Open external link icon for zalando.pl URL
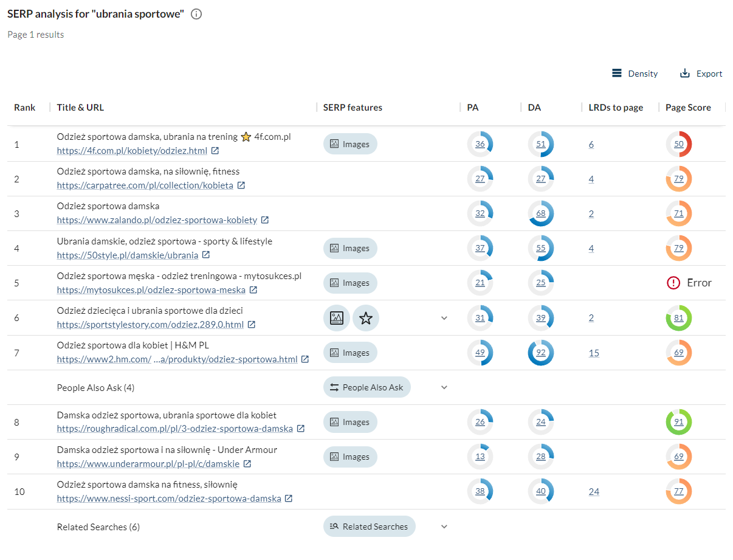733x560 pixels. tap(265, 220)
